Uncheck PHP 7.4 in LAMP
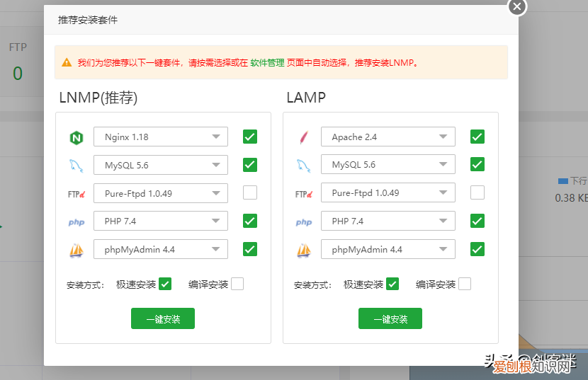The width and height of the screenshot is (588, 380). tap(477, 221)
